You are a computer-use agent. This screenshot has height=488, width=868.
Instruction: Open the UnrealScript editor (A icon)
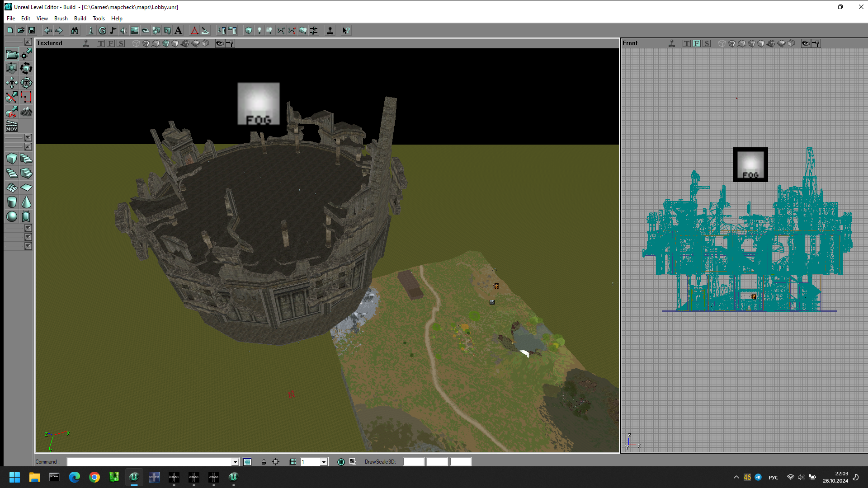point(178,30)
